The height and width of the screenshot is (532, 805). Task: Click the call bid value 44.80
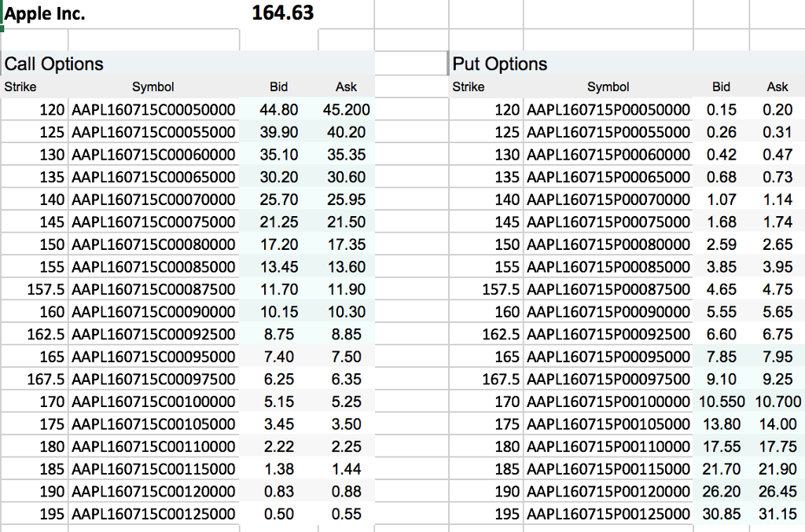tap(278, 110)
